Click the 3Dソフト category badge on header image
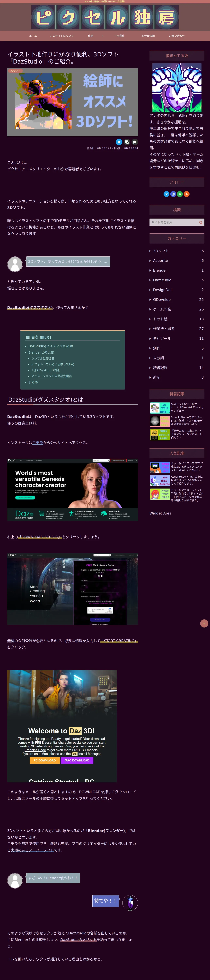Viewport: 210px width, 980px height. tap(16, 71)
